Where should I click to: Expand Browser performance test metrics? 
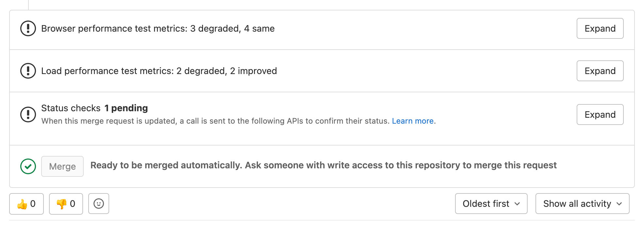600,28
